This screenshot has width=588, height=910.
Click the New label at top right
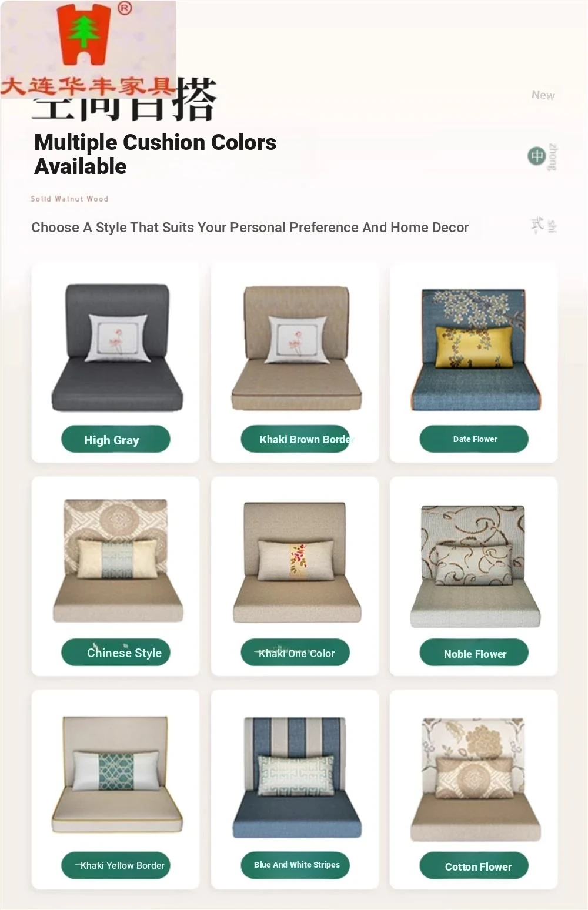[543, 95]
